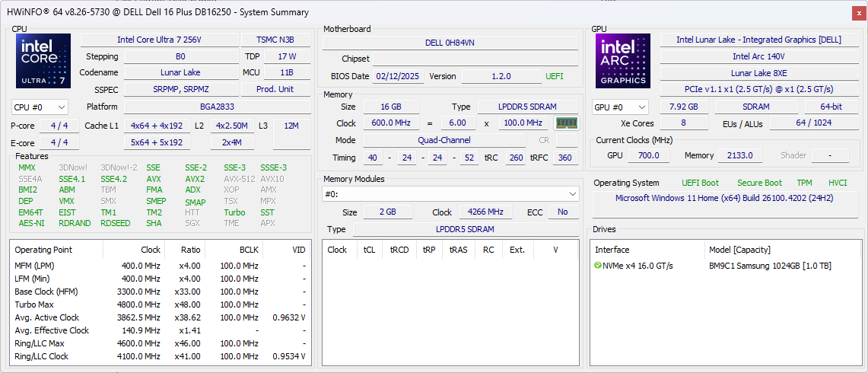Click the Intel Arc Graphics logo

click(623, 60)
